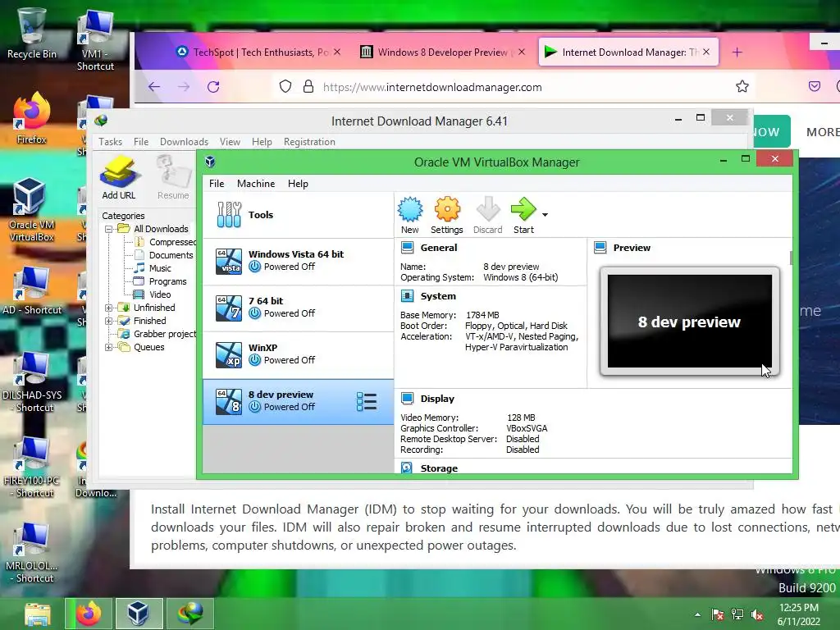Click Add URL icon in IDM
Viewport: 840px width, 630px height.
click(119, 177)
